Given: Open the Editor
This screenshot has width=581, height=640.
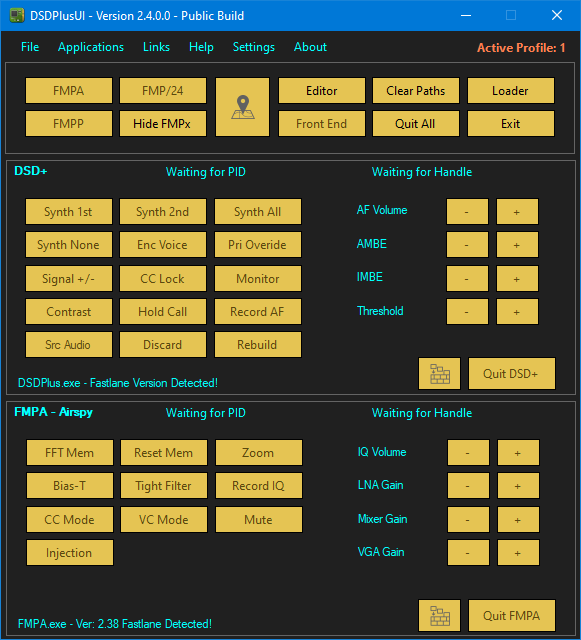Looking at the screenshot, I should coord(322,90).
